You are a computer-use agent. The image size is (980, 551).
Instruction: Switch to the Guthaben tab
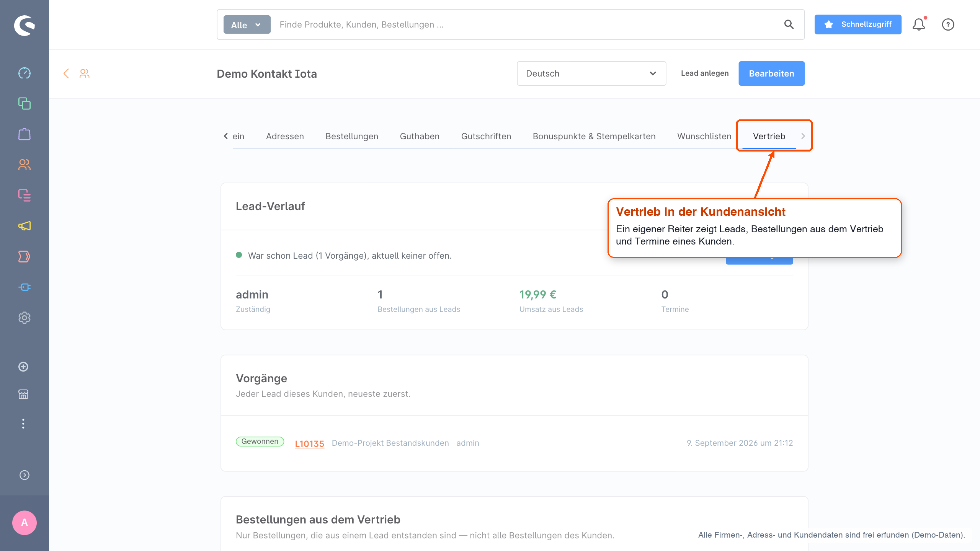[420, 136]
